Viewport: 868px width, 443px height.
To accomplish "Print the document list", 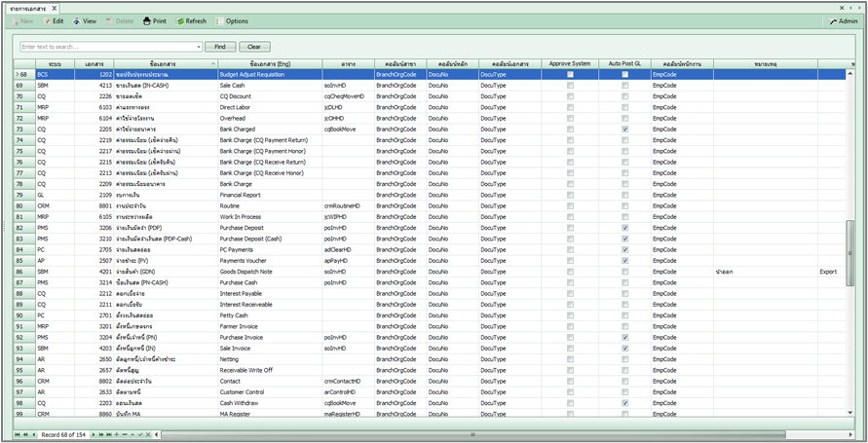I will (x=154, y=20).
